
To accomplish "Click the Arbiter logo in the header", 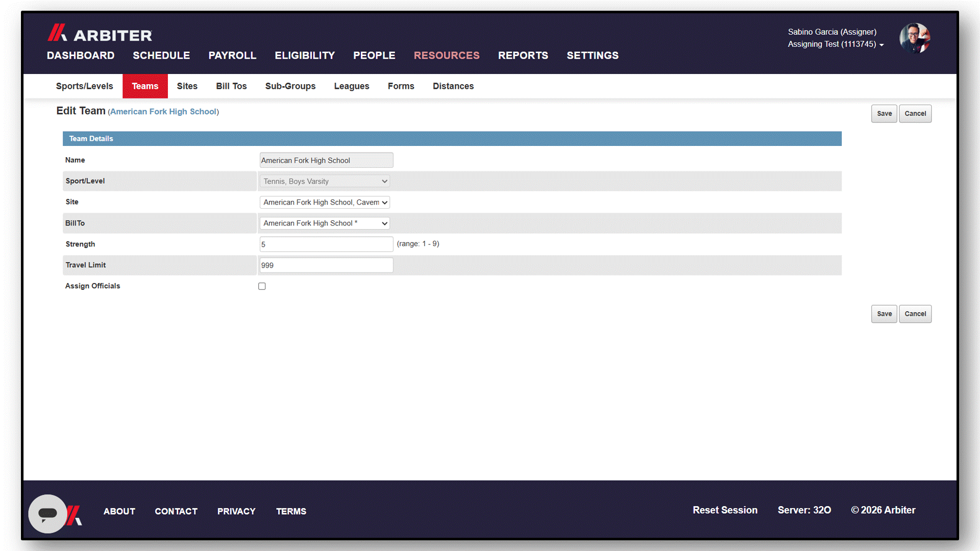I will (100, 34).
